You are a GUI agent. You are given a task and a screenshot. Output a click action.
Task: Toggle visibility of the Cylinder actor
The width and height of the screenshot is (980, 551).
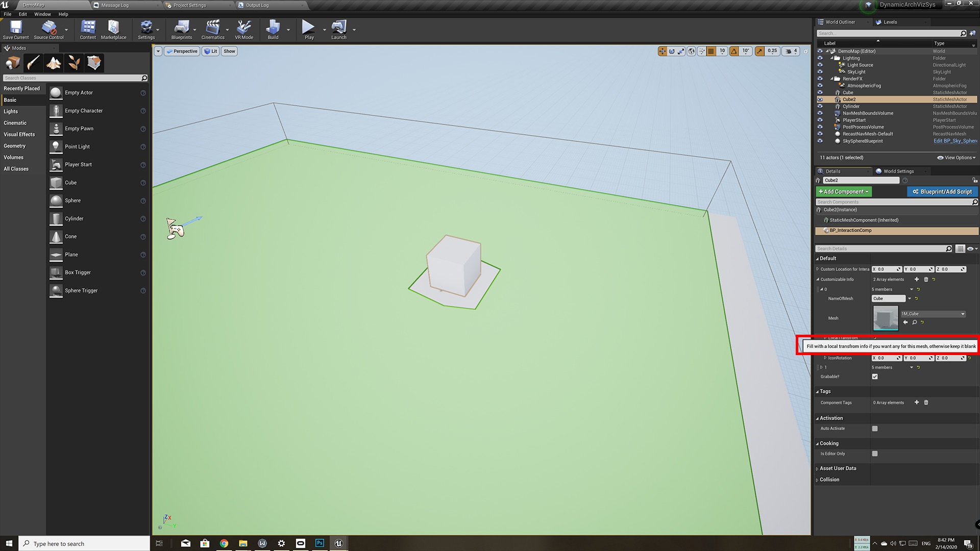click(x=821, y=106)
